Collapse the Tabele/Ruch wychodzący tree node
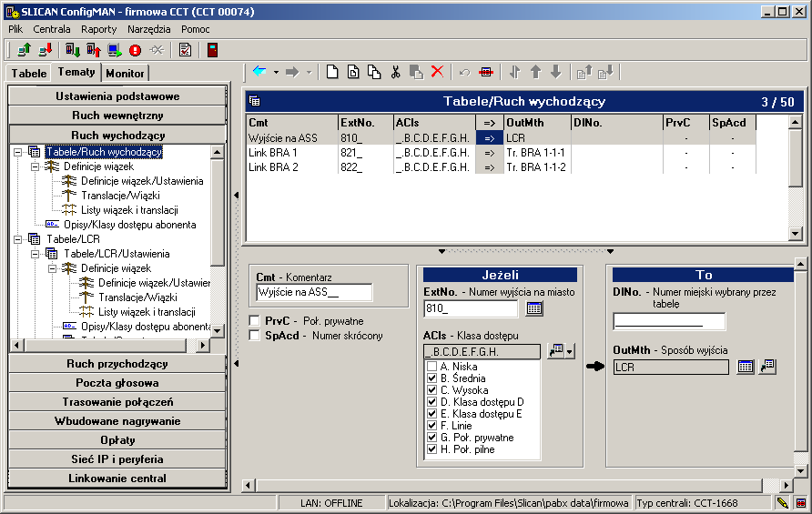The width and height of the screenshot is (812, 514). click(x=17, y=152)
